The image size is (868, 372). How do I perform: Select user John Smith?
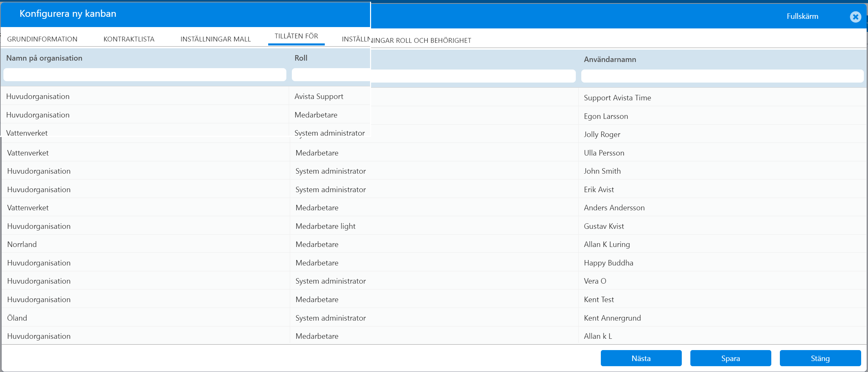(x=602, y=171)
